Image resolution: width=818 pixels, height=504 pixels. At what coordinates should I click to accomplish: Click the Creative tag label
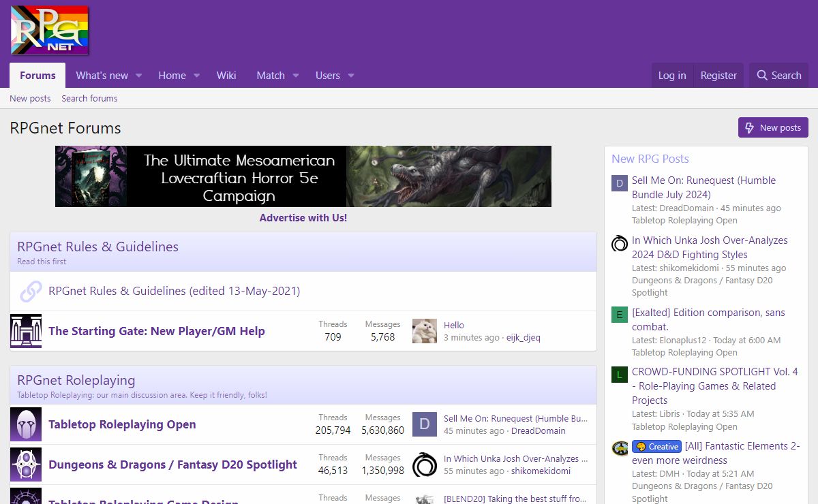[656, 447]
